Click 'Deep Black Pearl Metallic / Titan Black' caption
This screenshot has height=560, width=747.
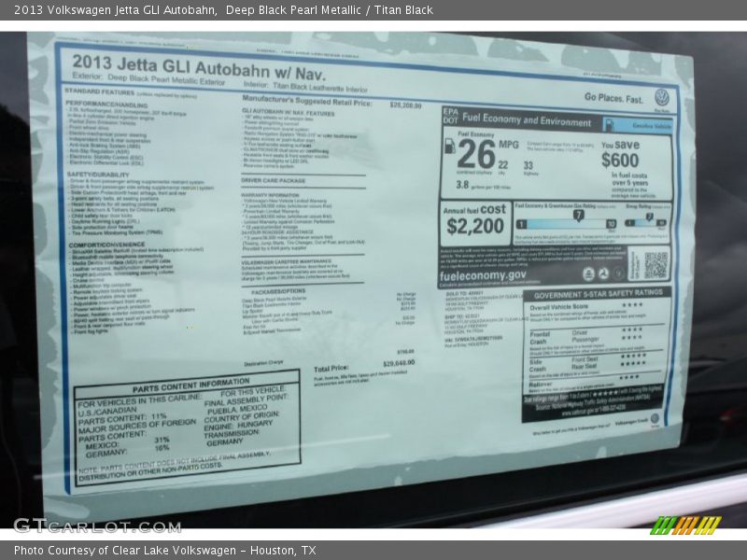330,10
